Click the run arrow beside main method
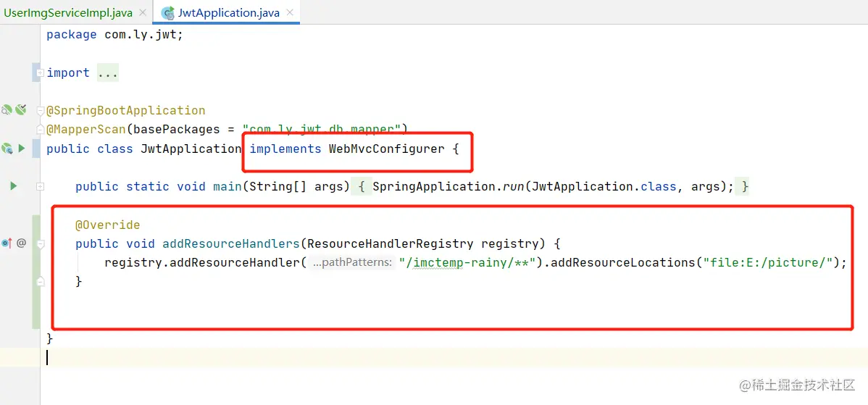Screen dimensions: 868x405 coord(14,186)
